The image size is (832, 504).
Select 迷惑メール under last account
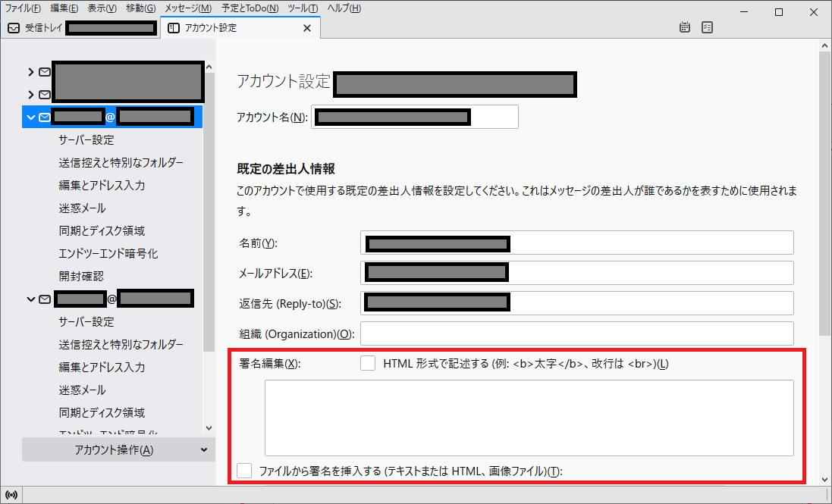82,390
